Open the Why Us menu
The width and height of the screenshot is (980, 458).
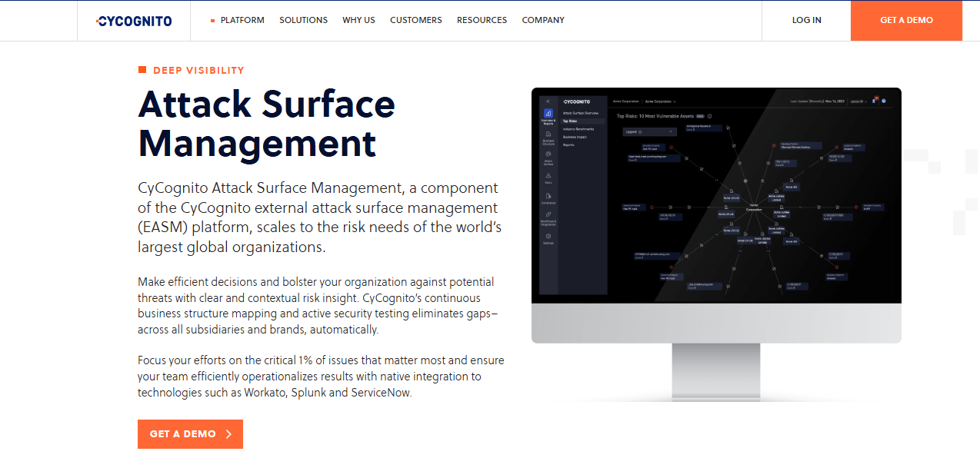358,21
